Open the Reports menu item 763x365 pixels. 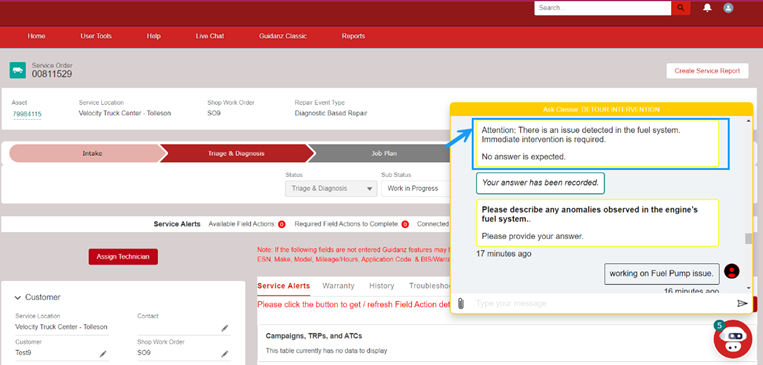click(x=353, y=36)
